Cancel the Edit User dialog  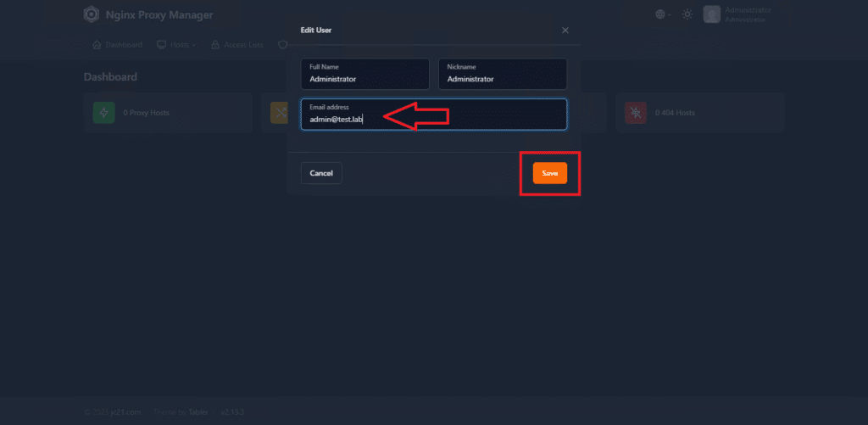pyautogui.click(x=321, y=173)
